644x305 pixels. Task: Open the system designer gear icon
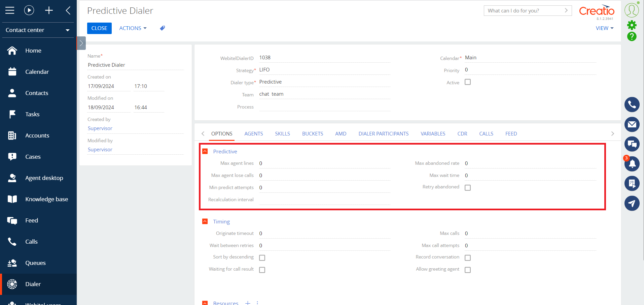tap(632, 25)
